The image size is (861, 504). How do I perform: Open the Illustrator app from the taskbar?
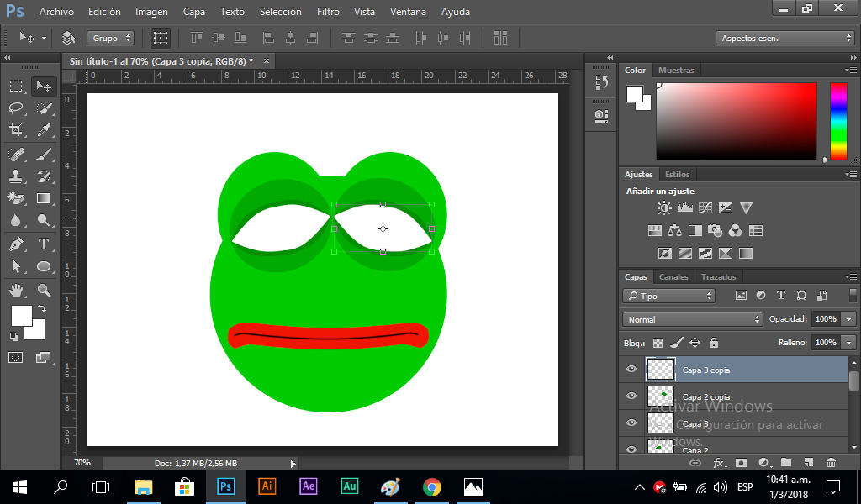click(267, 487)
